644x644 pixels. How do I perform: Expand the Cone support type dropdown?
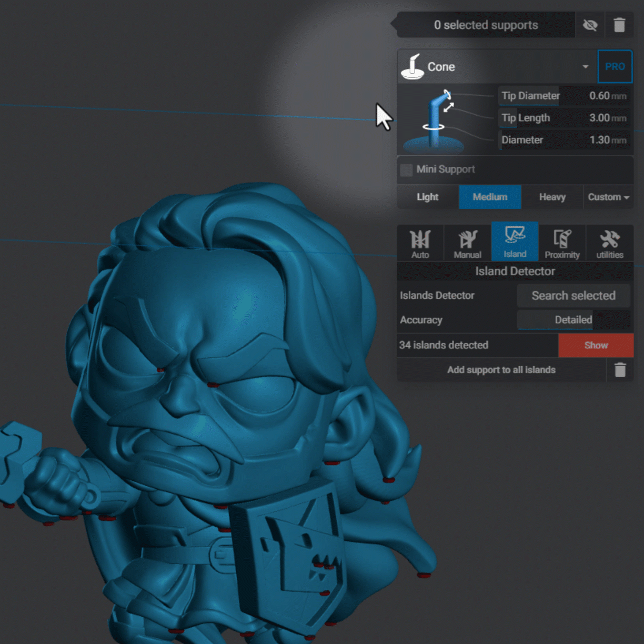tap(585, 67)
